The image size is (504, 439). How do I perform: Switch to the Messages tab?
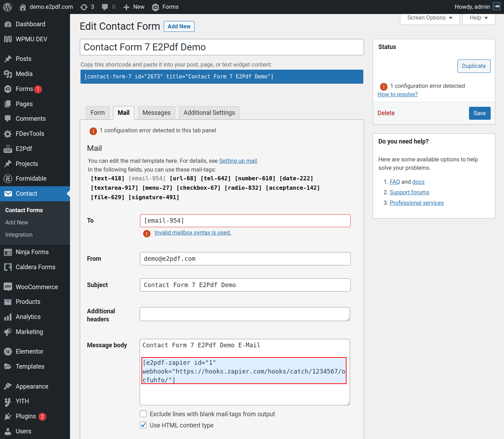(156, 113)
